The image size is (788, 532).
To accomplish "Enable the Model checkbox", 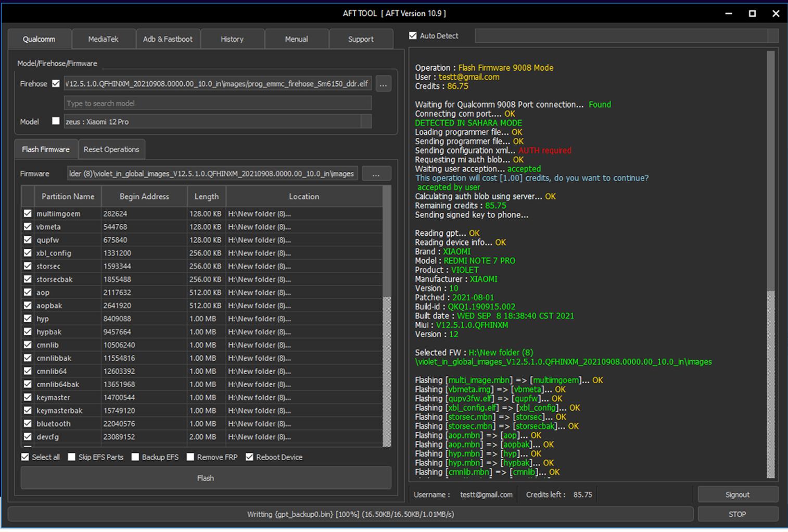I will pos(56,121).
